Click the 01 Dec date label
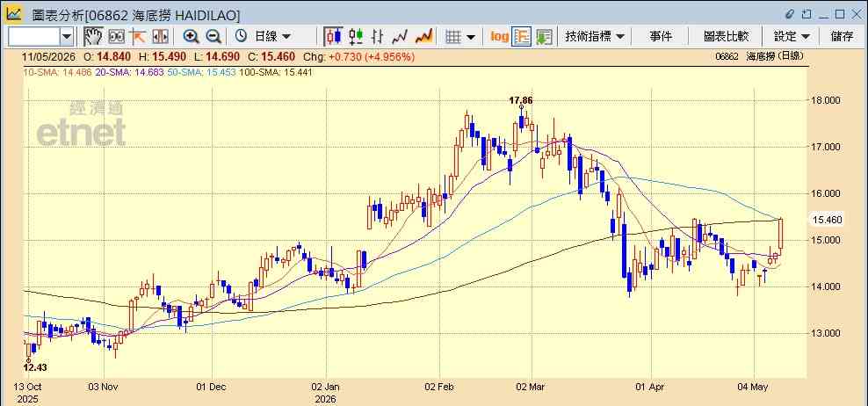This screenshot has height=406, width=868. (211, 387)
